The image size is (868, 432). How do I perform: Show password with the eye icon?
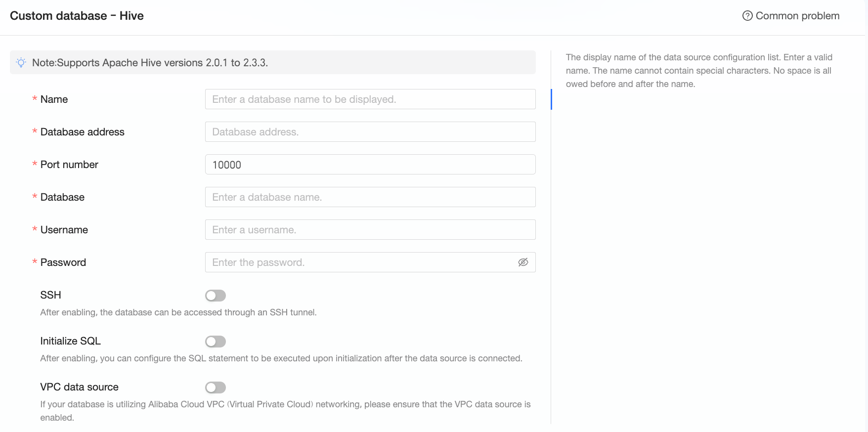pos(523,262)
